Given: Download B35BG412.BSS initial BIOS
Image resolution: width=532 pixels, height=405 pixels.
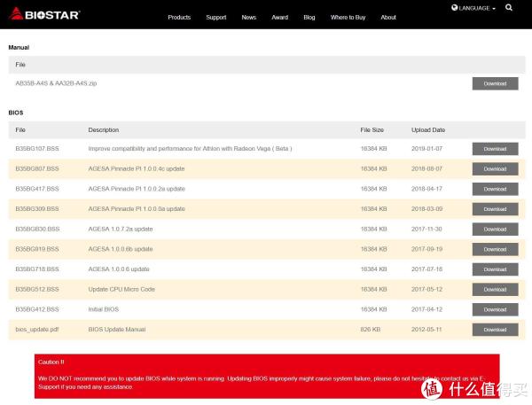Looking at the screenshot, I should tap(495, 309).
